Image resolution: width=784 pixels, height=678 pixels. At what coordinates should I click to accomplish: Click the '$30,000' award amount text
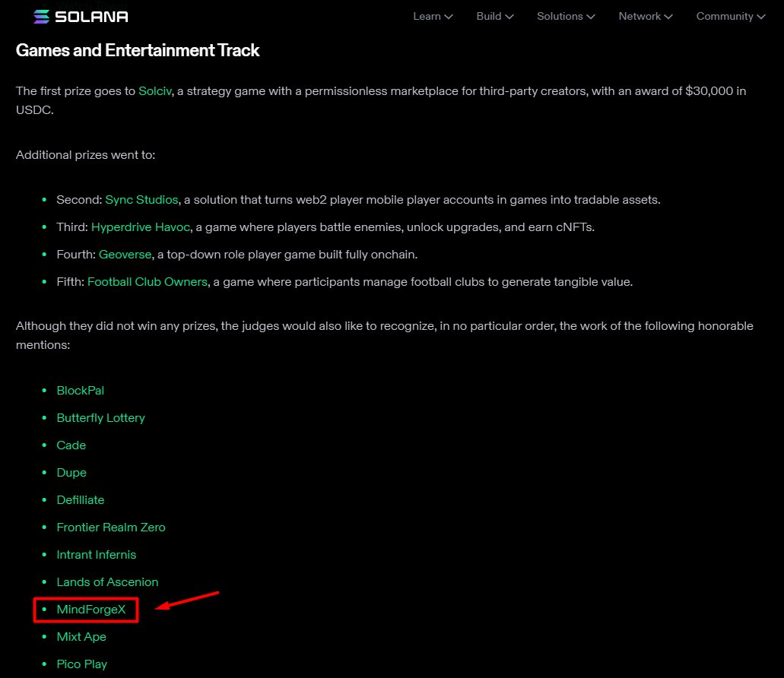click(x=709, y=91)
